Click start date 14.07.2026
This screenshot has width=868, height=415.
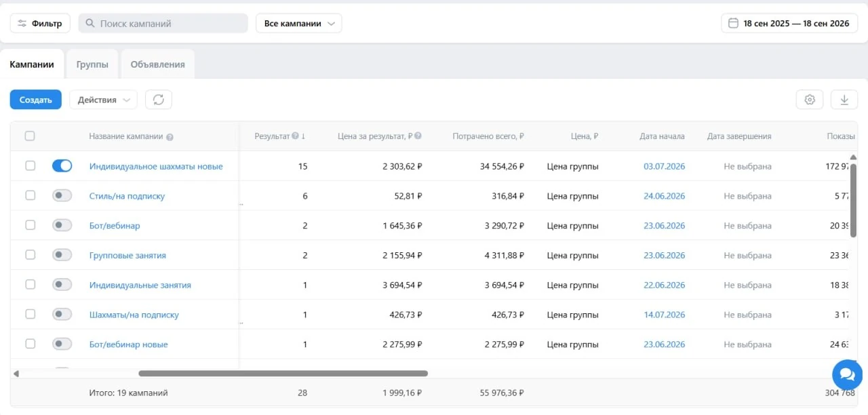[x=664, y=315]
